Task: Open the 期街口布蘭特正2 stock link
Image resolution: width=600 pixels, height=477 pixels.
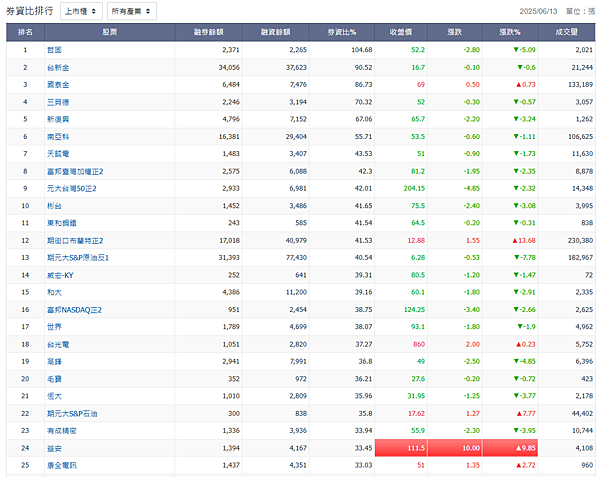Action: tap(75, 241)
